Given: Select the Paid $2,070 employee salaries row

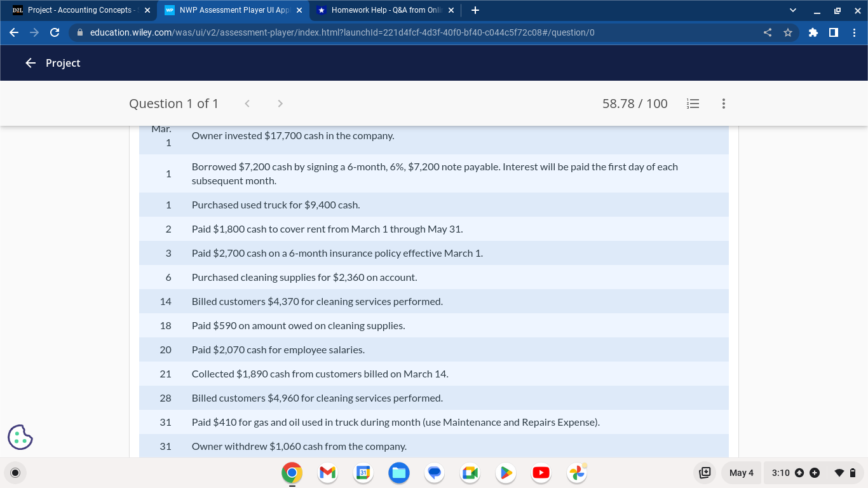Looking at the screenshot, I should pos(434,350).
